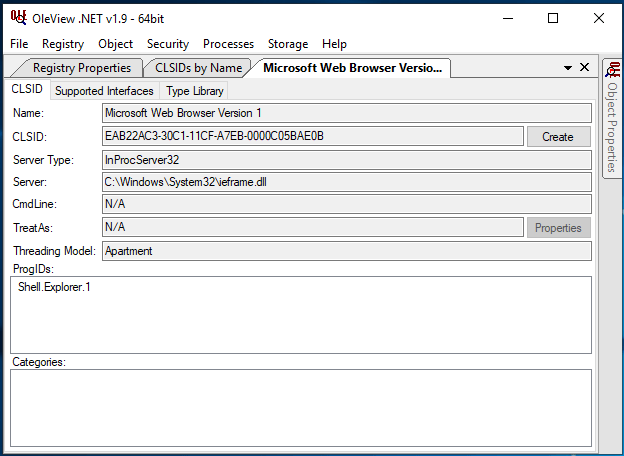Viewport: 624px width, 456px height.
Task: Open the Object menu
Action: pos(115,44)
